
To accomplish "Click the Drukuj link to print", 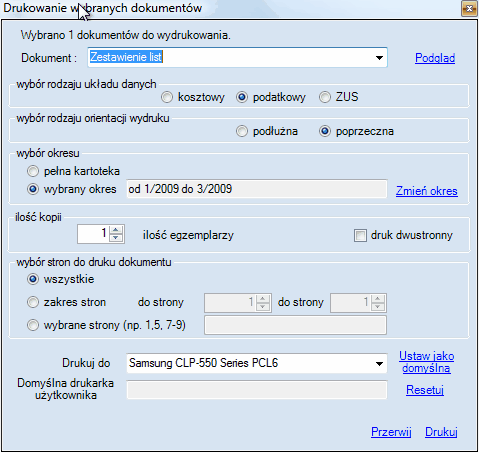I will pos(441,432).
